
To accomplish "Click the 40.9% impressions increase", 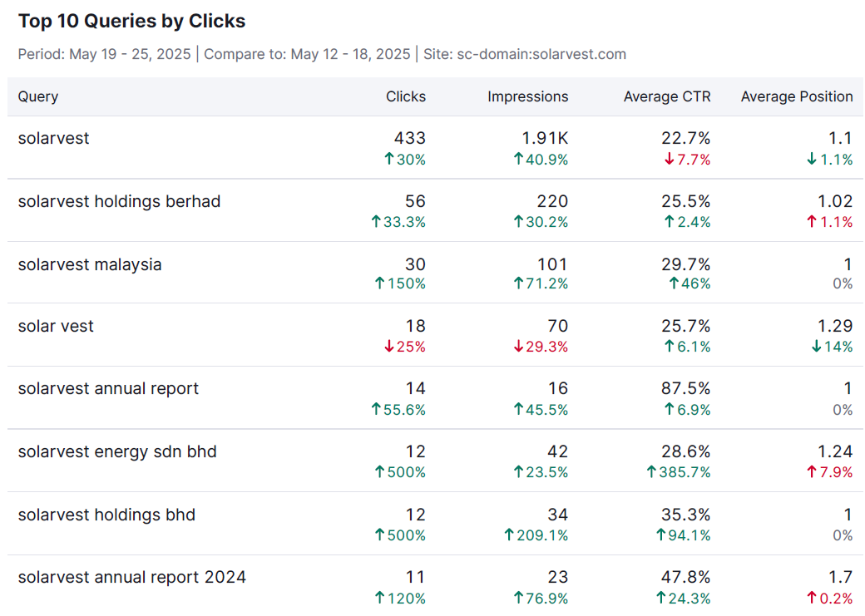I will point(541,160).
